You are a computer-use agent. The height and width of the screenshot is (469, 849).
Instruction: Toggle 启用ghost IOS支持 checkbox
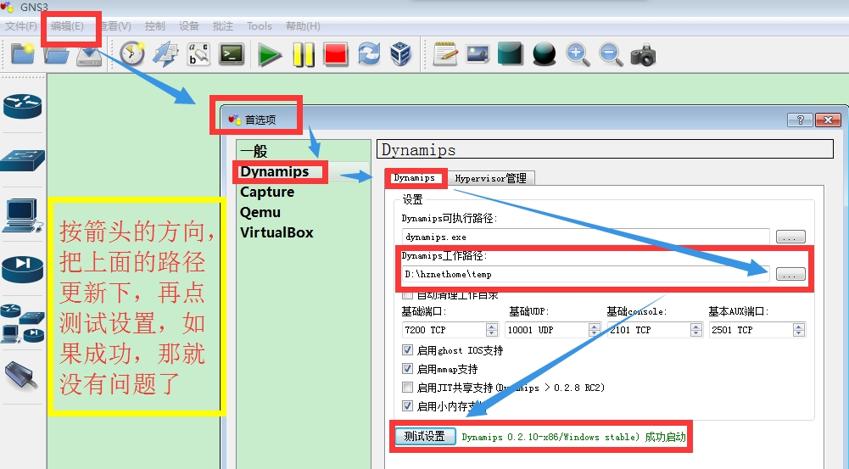tap(407, 350)
